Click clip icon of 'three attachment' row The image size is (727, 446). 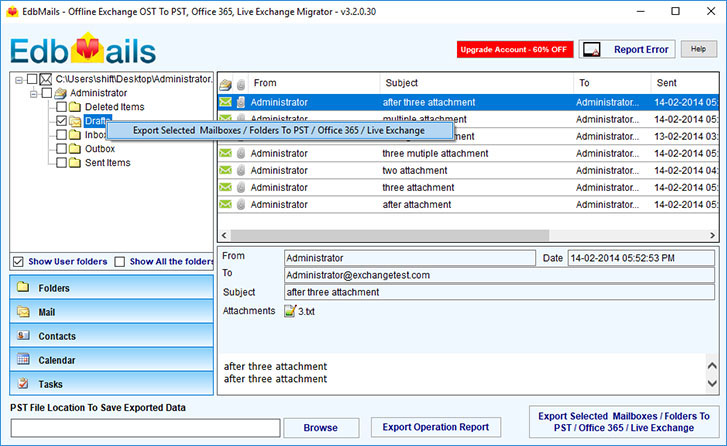tap(241, 188)
